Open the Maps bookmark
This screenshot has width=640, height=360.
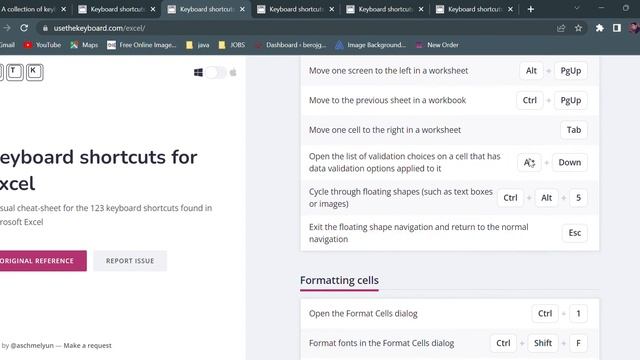coord(84,45)
